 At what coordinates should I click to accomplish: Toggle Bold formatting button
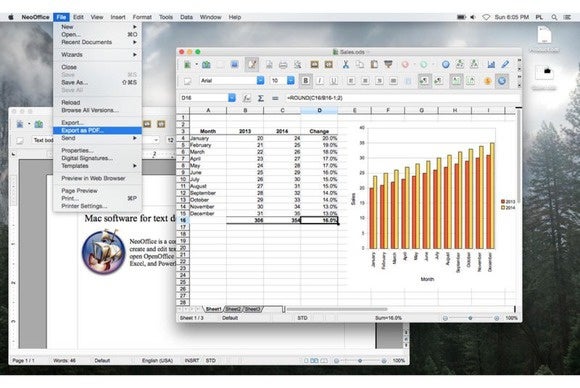(306, 80)
